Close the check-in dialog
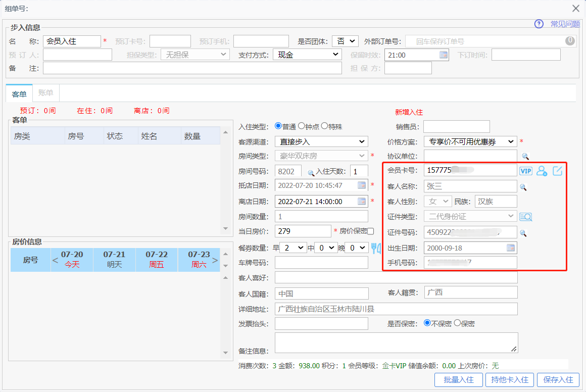The image size is (586, 392). (576, 8)
